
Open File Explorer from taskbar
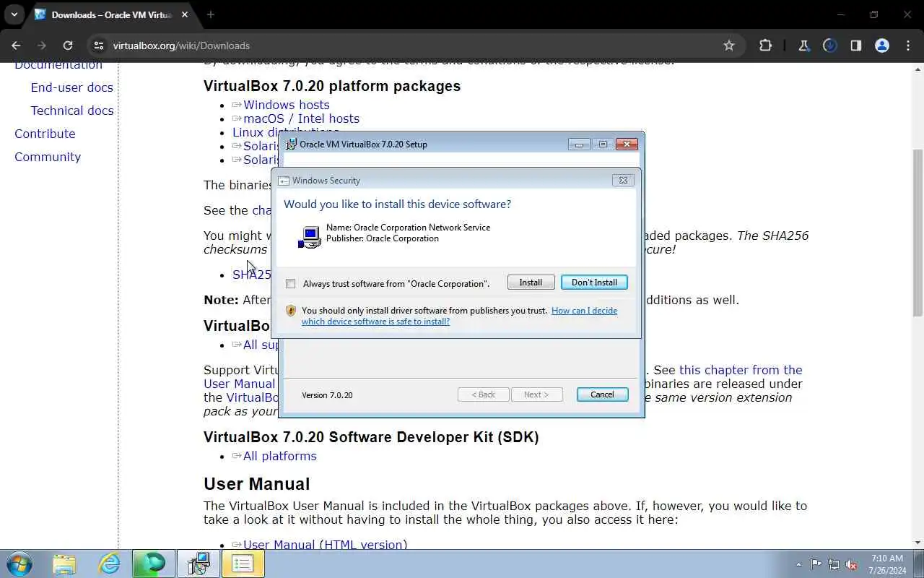coord(64,564)
